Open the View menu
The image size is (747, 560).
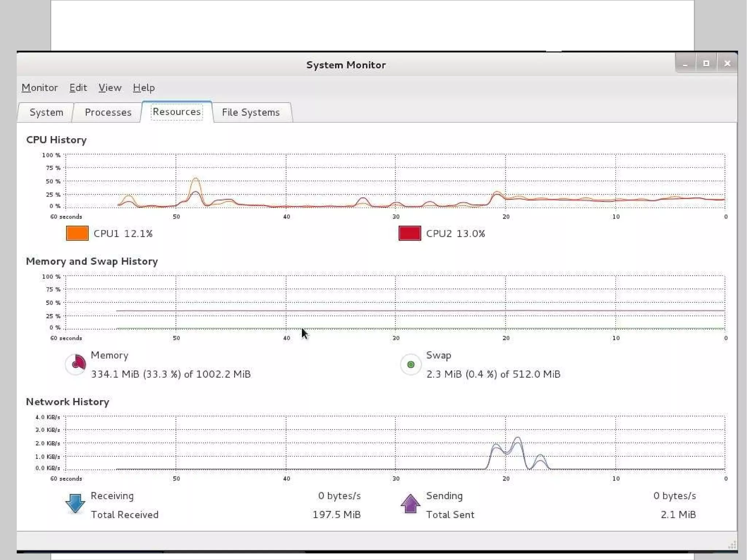(109, 88)
